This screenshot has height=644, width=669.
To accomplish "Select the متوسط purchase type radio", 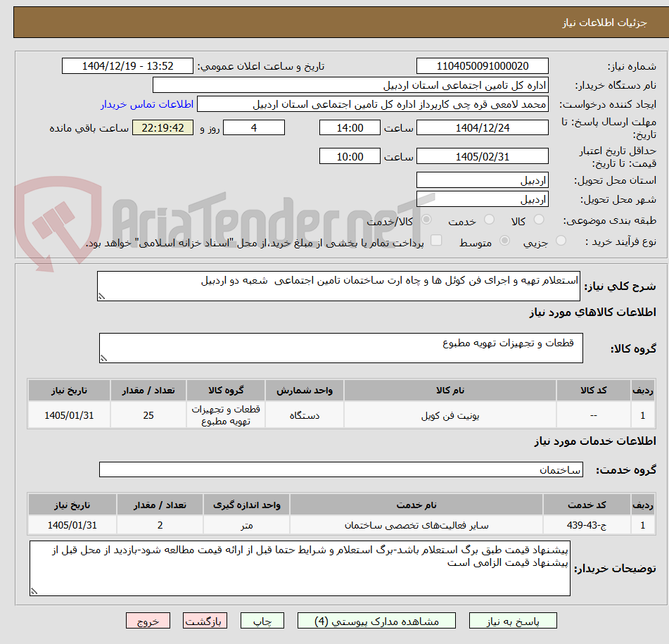I will click(504, 241).
